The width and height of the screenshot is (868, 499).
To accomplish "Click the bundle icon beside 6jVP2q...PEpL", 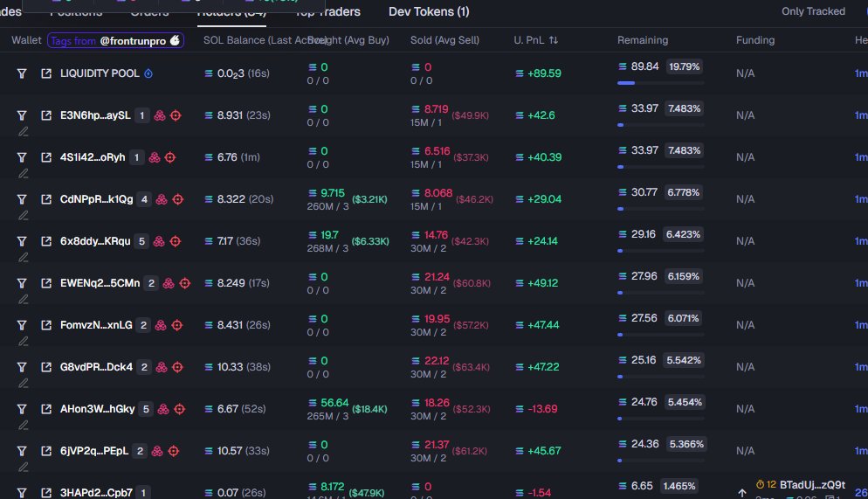I will pyautogui.click(x=157, y=451).
